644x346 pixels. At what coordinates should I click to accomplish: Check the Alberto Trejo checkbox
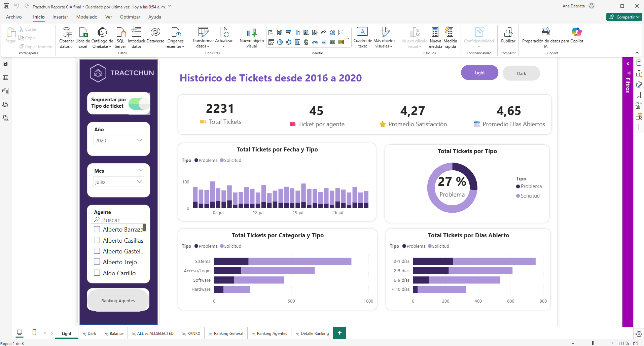[97, 262]
